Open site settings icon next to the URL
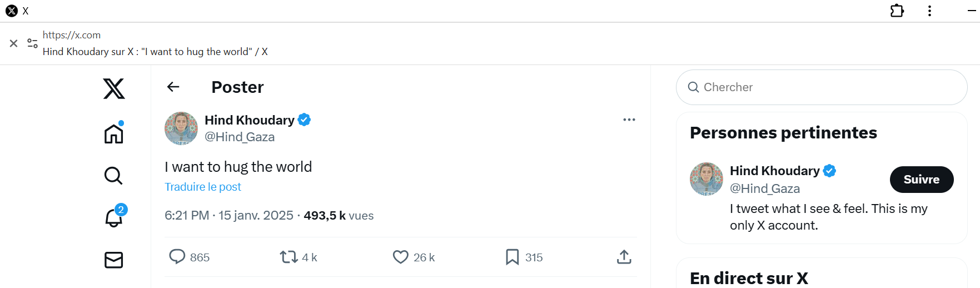This screenshot has width=980, height=288. coord(32,43)
